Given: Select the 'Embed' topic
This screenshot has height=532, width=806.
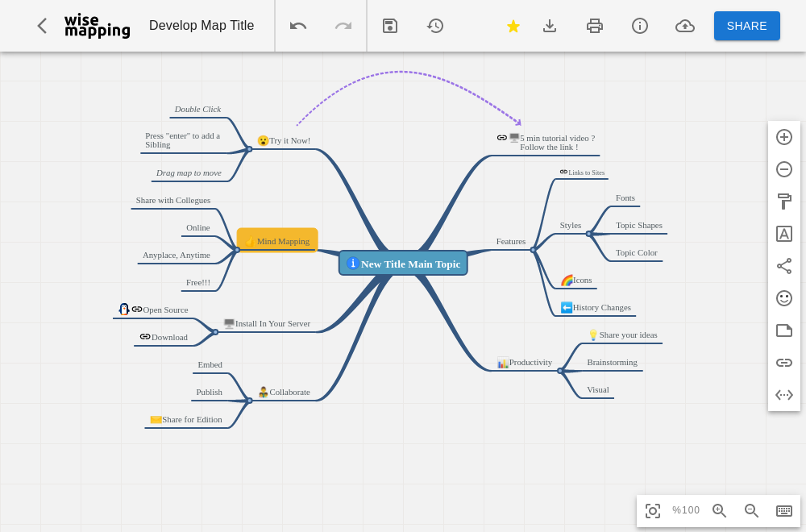Looking at the screenshot, I should [x=210, y=365].
